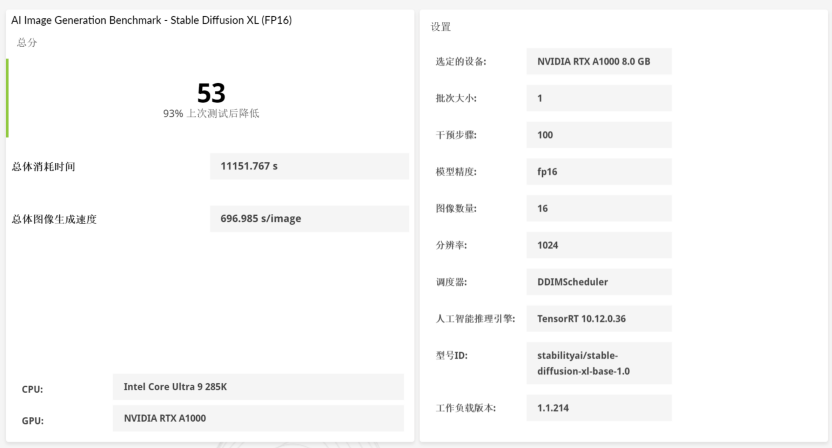
Task: Open the model precision field showing fp16
Action: [x=598, y=172]
